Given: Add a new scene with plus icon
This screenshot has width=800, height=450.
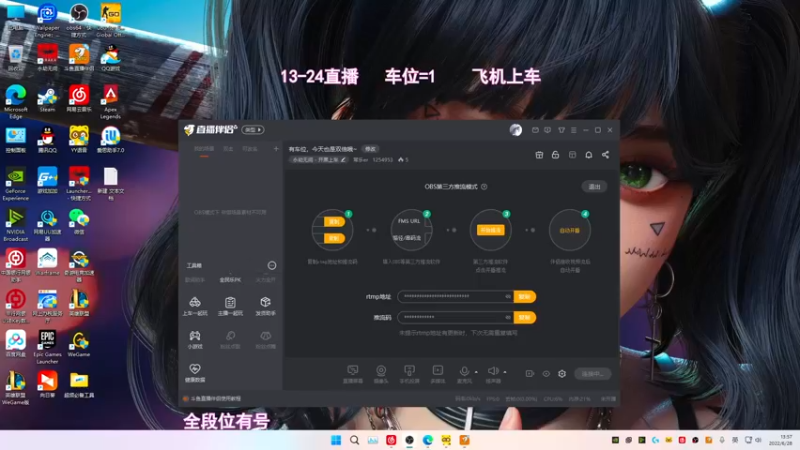Looking at the screenshot, I should (276, 148).
